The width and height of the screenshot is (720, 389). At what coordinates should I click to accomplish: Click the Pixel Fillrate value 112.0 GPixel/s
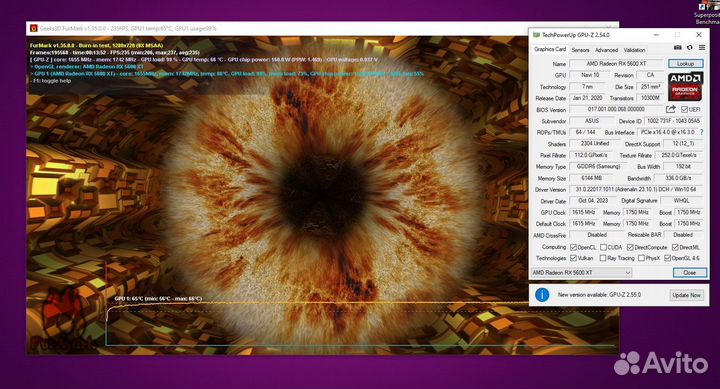[x=591, y=155]
